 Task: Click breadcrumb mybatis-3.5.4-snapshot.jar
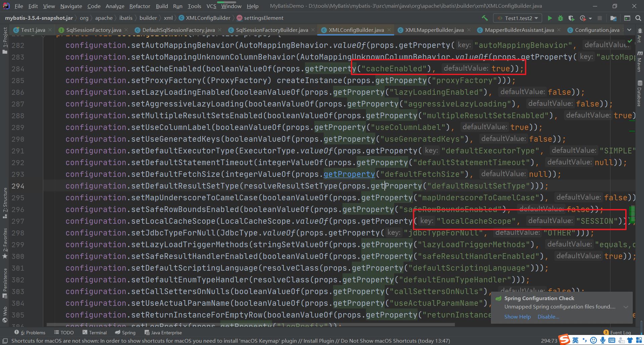(x=39, y=18)
